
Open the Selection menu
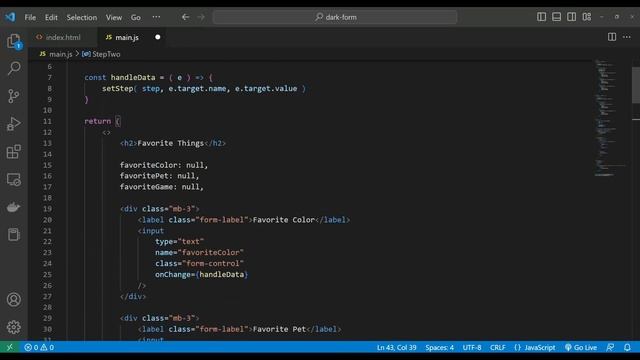tap(82, 17)
